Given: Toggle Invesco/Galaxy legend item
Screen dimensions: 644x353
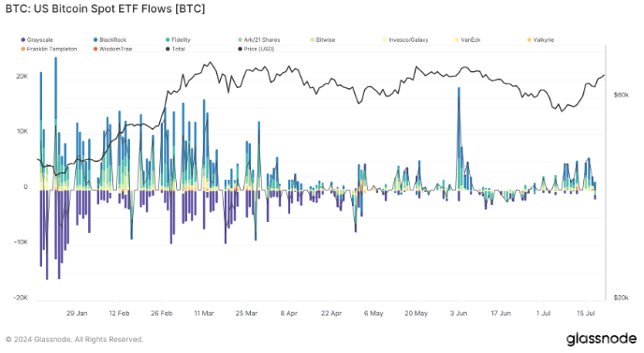Looking at the screenshot, I should click(405, 40).
